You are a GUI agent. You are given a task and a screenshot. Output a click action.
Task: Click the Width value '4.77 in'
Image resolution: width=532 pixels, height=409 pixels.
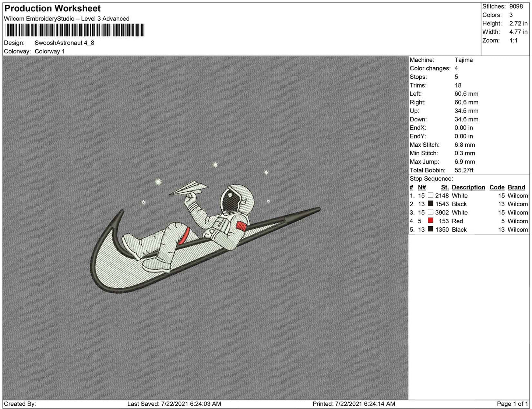point(518,32)
